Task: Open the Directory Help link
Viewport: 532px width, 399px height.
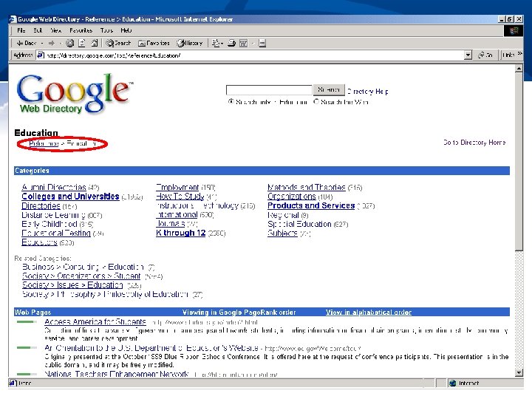Action: 367,92
